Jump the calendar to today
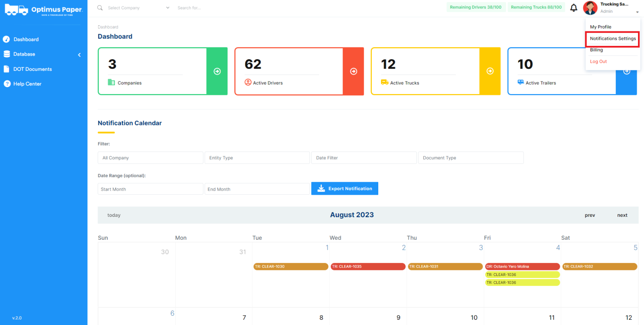Screen dimensions: 644x325 click(114, 215)
